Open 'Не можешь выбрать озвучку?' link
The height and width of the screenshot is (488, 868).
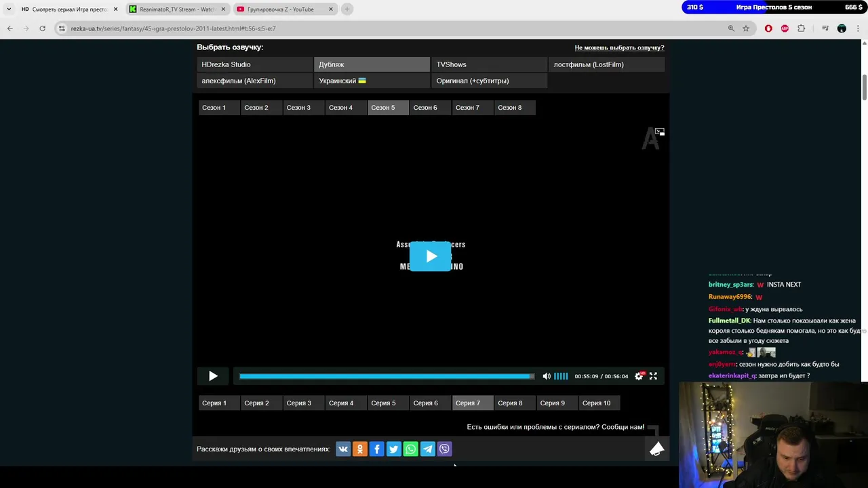619,47
